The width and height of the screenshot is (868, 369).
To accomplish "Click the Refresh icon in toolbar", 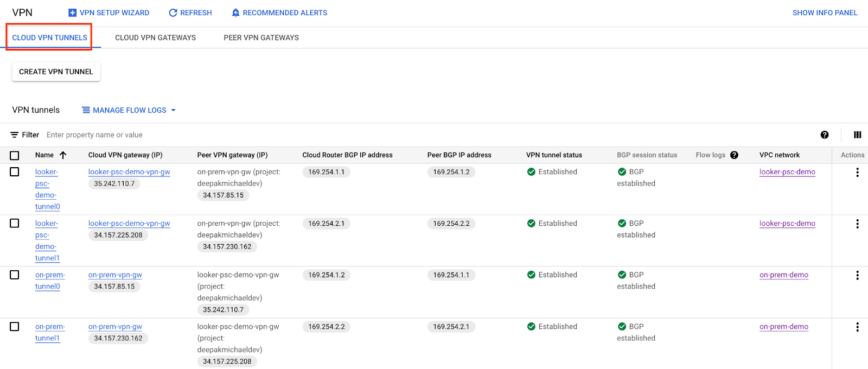I will coord(173,12).
